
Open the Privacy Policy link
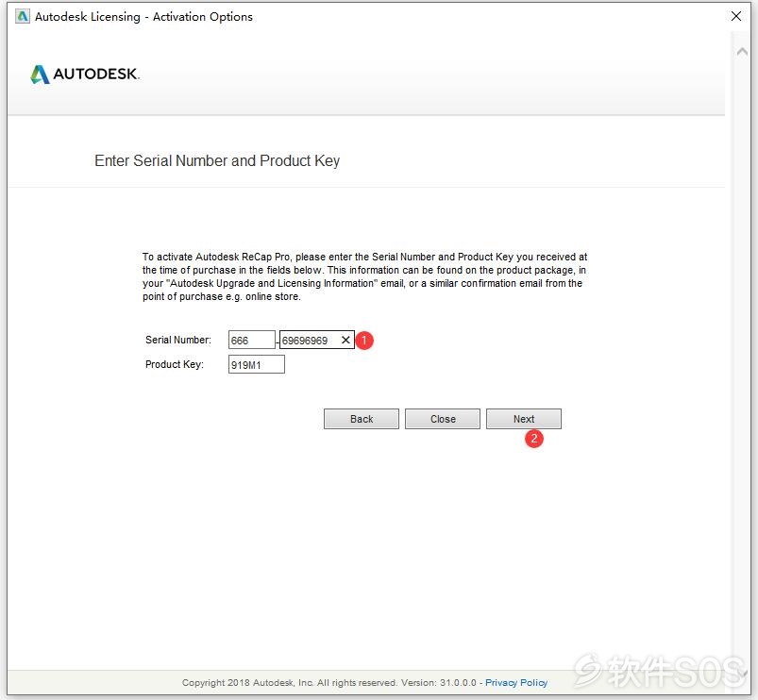click(515, 683)
